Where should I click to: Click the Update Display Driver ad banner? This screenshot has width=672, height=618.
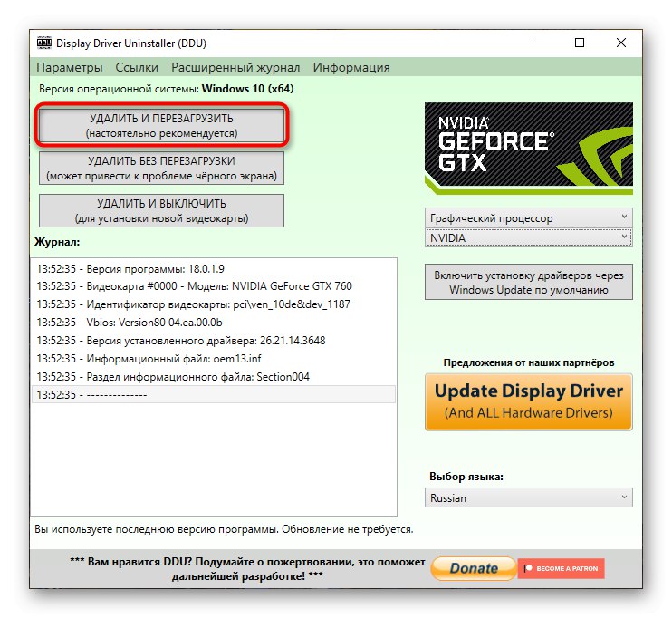(528, 401)
